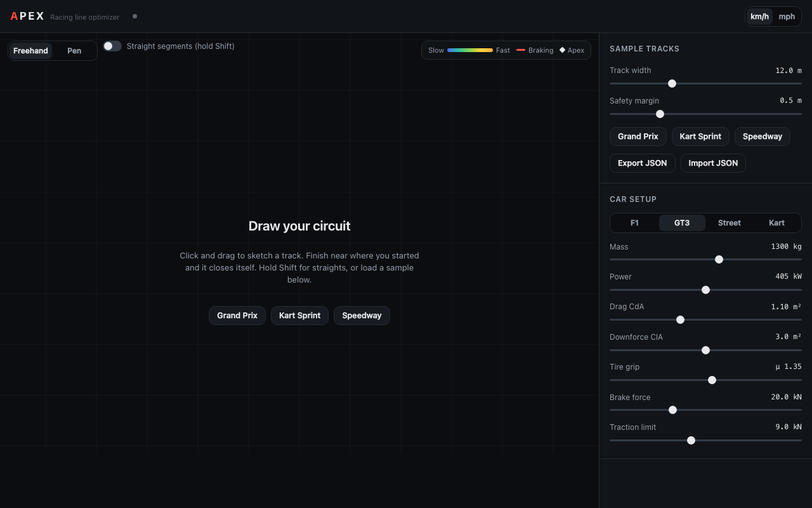This screenshot has height=508, width=812.
Task: Switch units to km/h
Action: click(759, 17)
